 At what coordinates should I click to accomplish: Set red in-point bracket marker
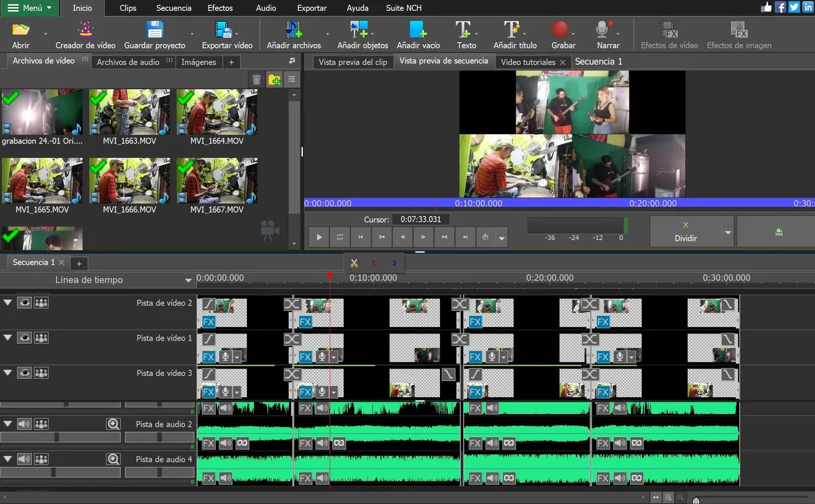tap(374, 263)
